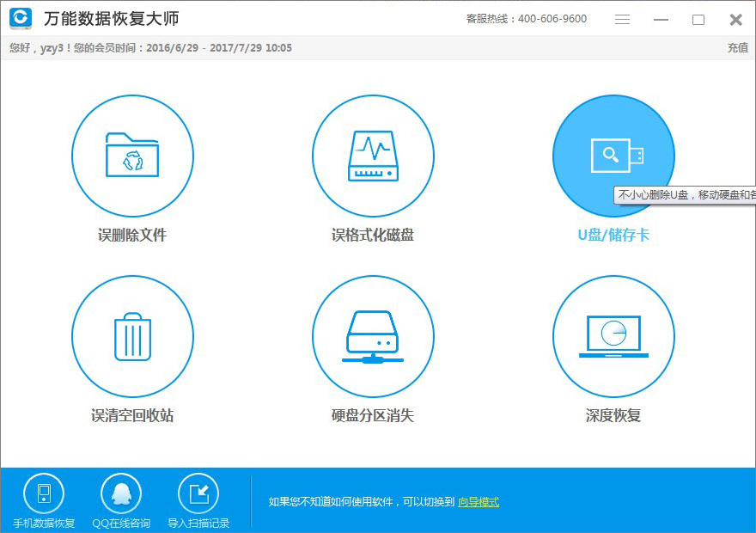
Task: Click the U盘/储存卡 label
Action: pyautogui.click(x=613, y=235)
